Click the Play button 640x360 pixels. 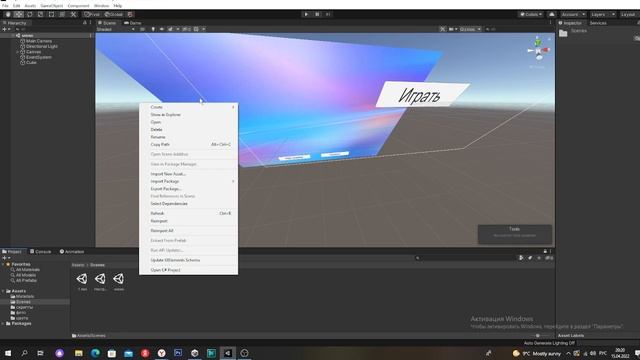[x=306, y=14]
